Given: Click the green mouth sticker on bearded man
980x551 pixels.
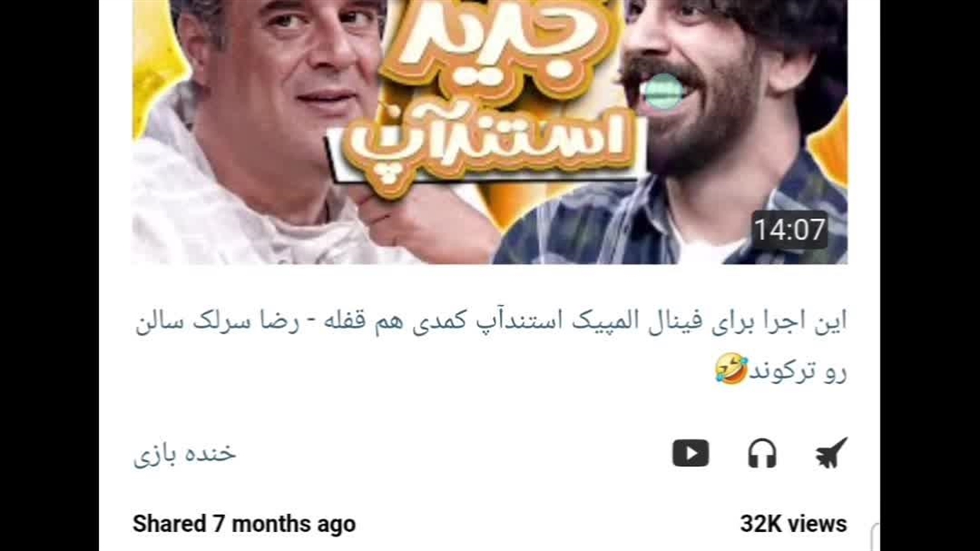Looking at the screenshot, I should pyautogui.click(x=663, y=92).
